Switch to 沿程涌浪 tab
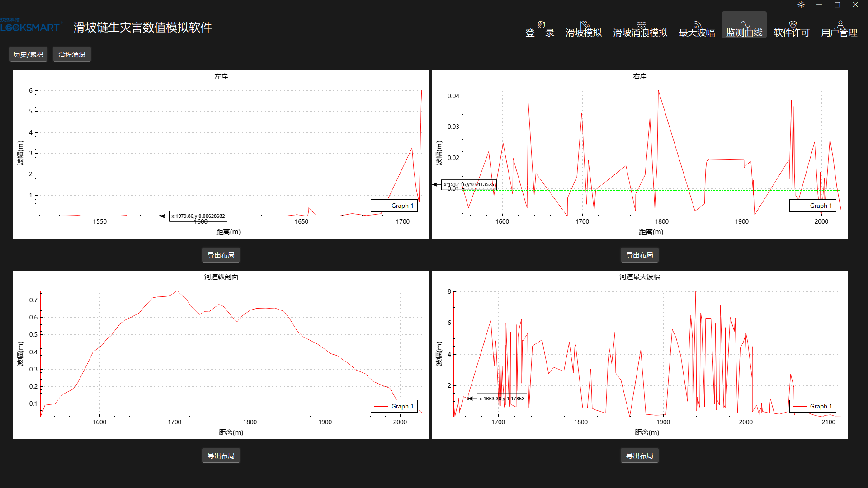Image resolution: width=868 pixels, height=488 pixels. (x=72, y=54)
